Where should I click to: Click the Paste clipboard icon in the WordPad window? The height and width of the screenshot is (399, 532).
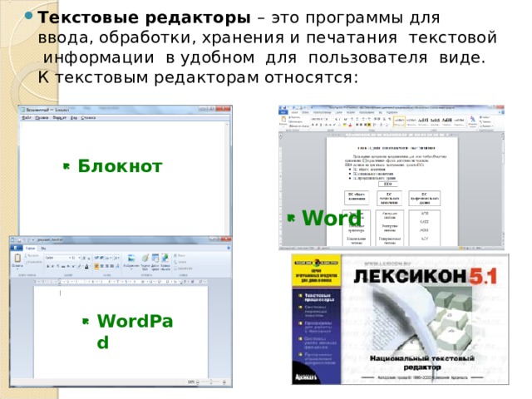point(17,259)
